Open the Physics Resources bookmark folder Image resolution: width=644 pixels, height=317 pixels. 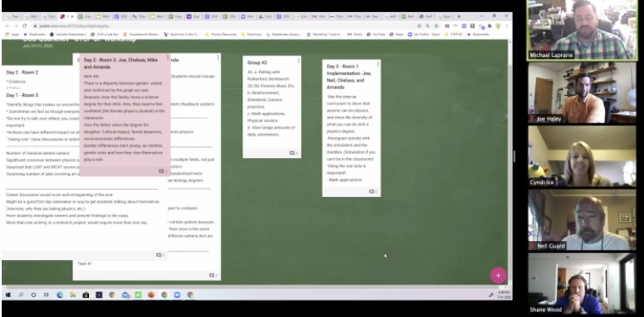(x=220, y=35)
